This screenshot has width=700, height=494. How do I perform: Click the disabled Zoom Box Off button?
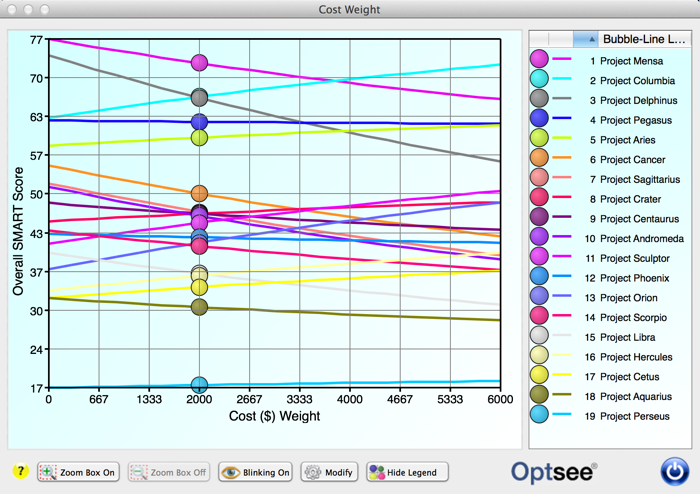(x=167, y=472)
